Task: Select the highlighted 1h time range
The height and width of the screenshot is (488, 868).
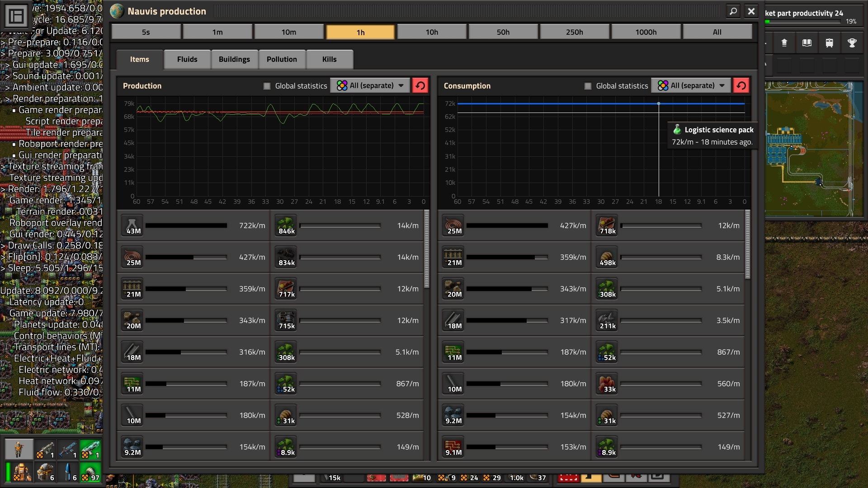Action: pyautogui.click(x=360, y=32)
